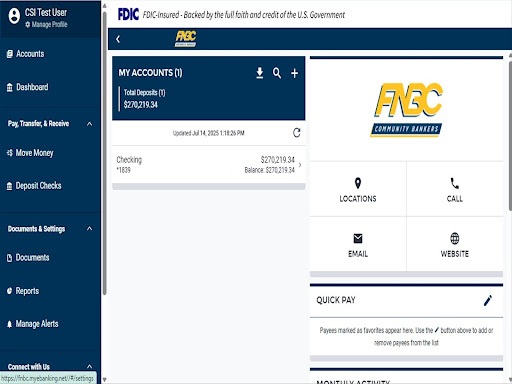
Task: Collapse the Pay, Transfer, & Receive section
Action: coord(89,124)
